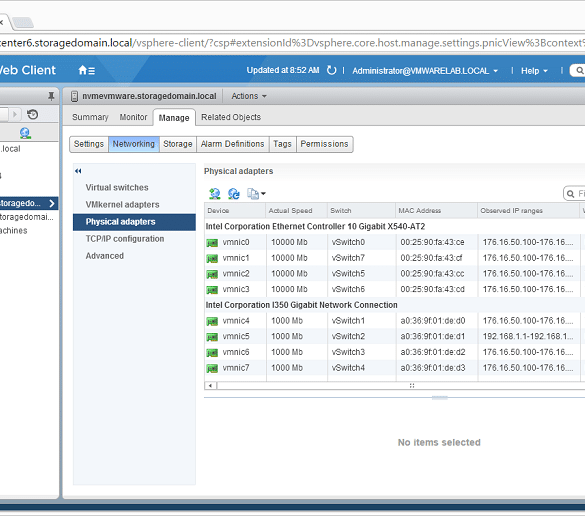Click the vmnic0 adapter icon
This screenshot has width=585, height=516.
coord(212,243)
